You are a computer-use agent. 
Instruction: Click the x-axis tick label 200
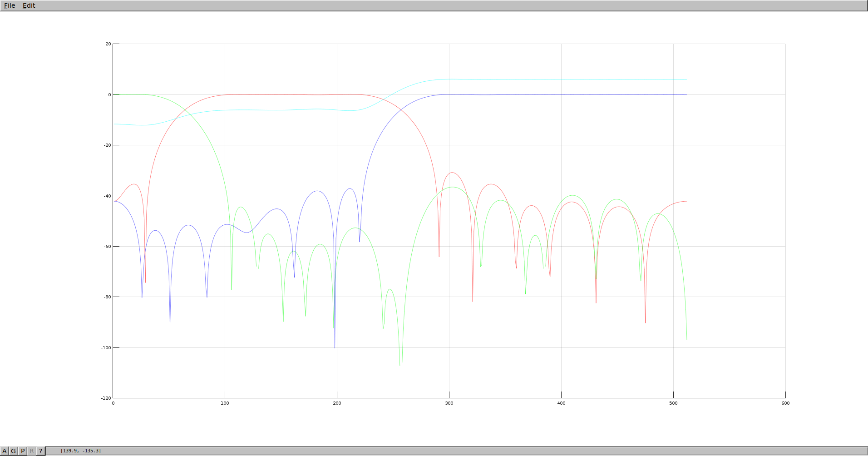point(337,403)
